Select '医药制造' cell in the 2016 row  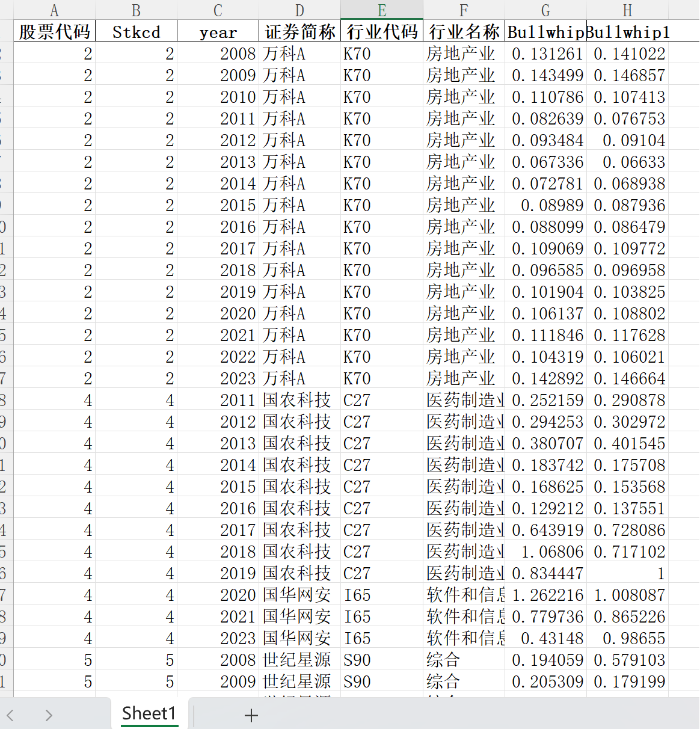pos(464,508)
